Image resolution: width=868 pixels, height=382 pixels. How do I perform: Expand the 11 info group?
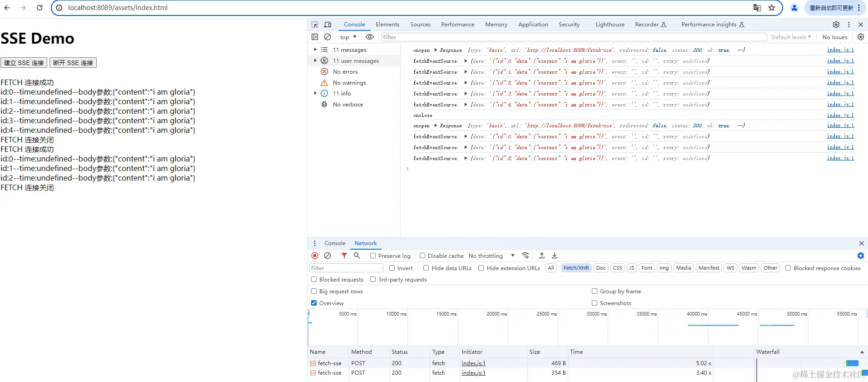[315, 93]
